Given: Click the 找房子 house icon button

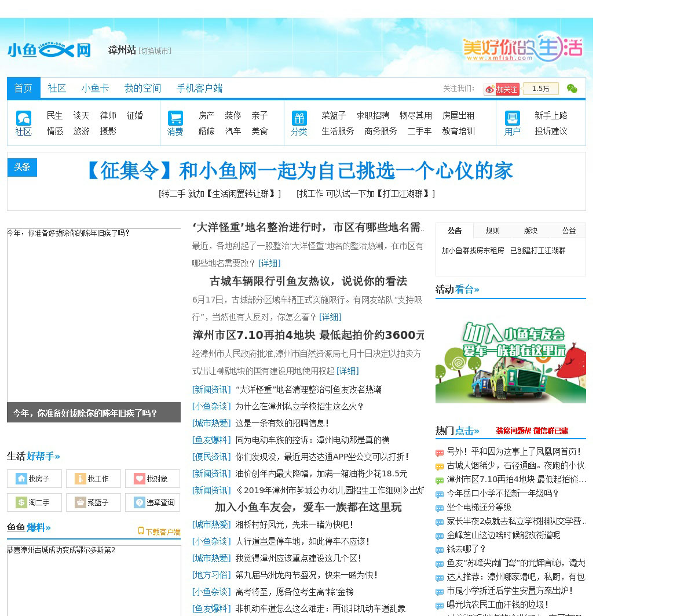Looking at the screenshot, I should tap(34, 479).
